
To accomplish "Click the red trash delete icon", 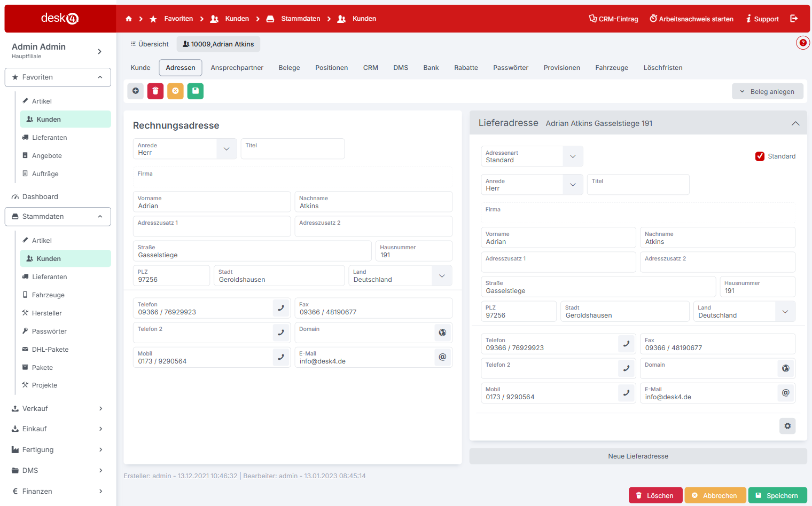I will pyautogui.click(x=155, y=91).
